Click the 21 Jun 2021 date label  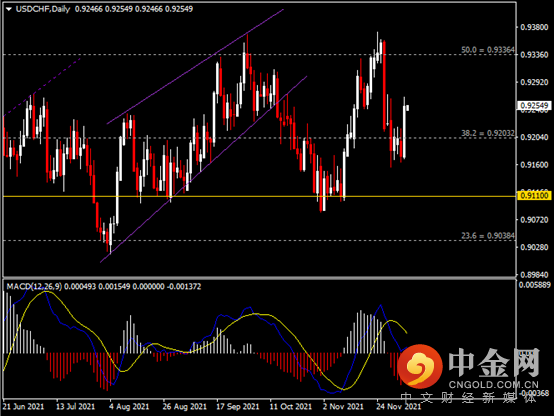pyautogui.click(x=23, y=406)
